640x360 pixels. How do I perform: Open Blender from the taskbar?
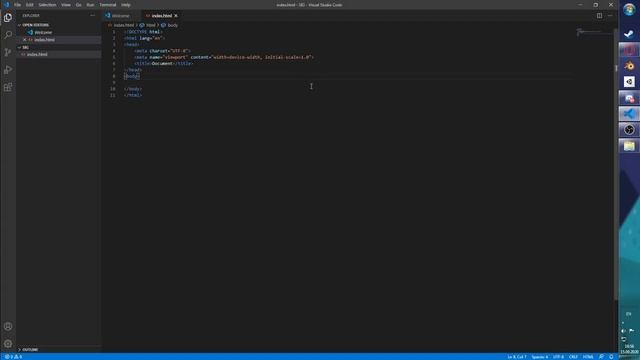click(x=629, y=66)
